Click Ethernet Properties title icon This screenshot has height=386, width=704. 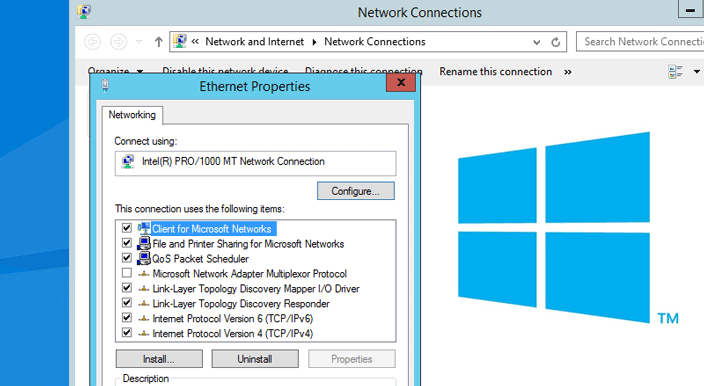105,85
